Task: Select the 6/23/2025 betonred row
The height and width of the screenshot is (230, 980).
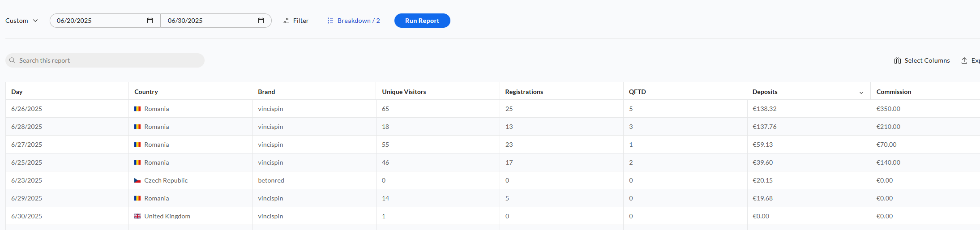Action: 492,180
